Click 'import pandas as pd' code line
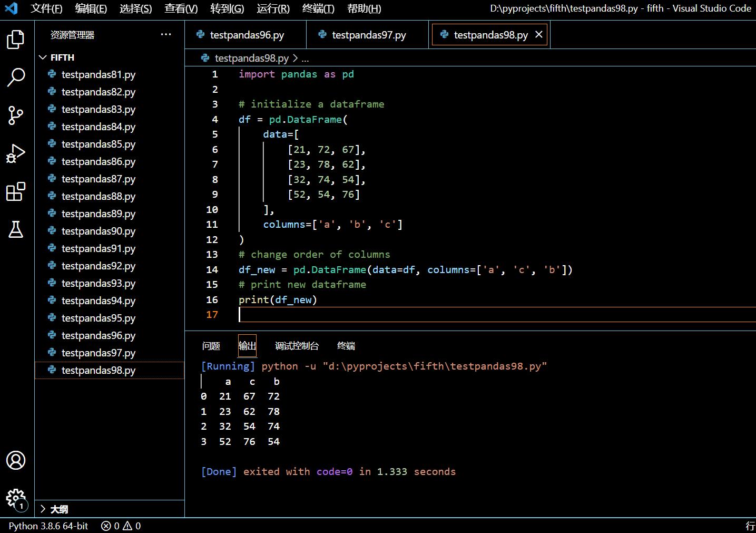756x533 pixels. 296,74
